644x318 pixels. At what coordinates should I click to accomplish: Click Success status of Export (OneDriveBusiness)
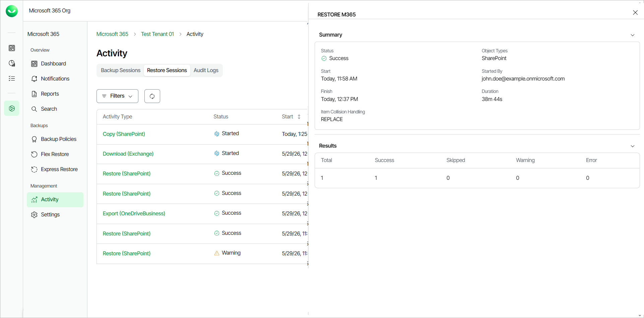point(228,213)
